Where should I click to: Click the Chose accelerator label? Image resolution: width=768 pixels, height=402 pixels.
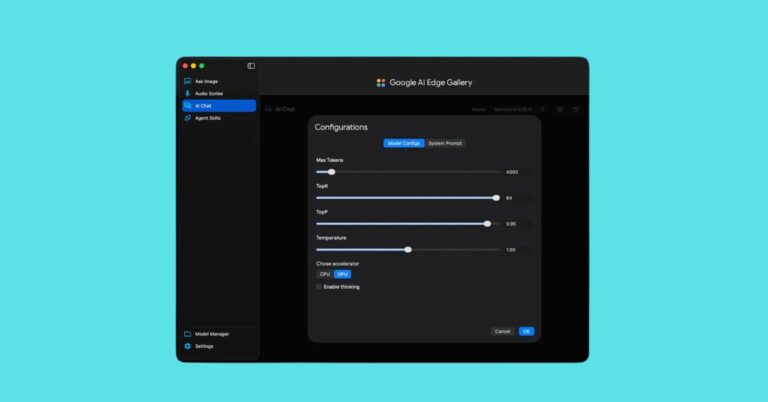(337, 263)
